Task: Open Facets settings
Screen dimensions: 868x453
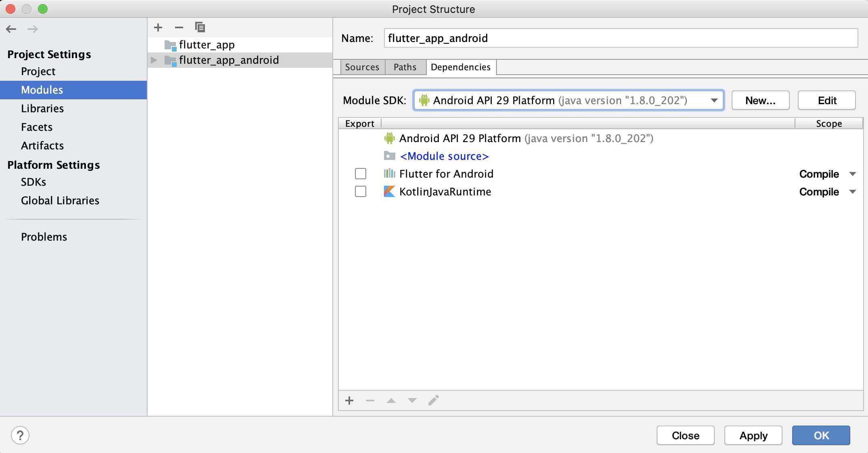Action: (x=37, y=127)
